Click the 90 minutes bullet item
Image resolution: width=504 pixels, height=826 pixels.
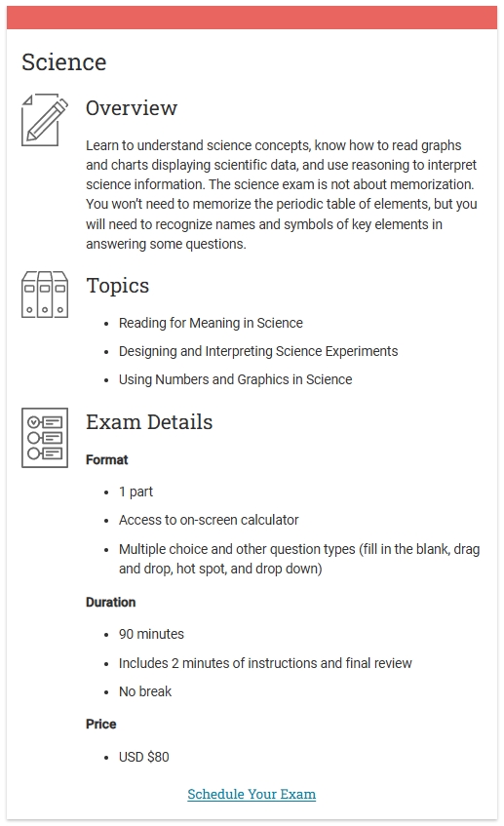[151, 634]
